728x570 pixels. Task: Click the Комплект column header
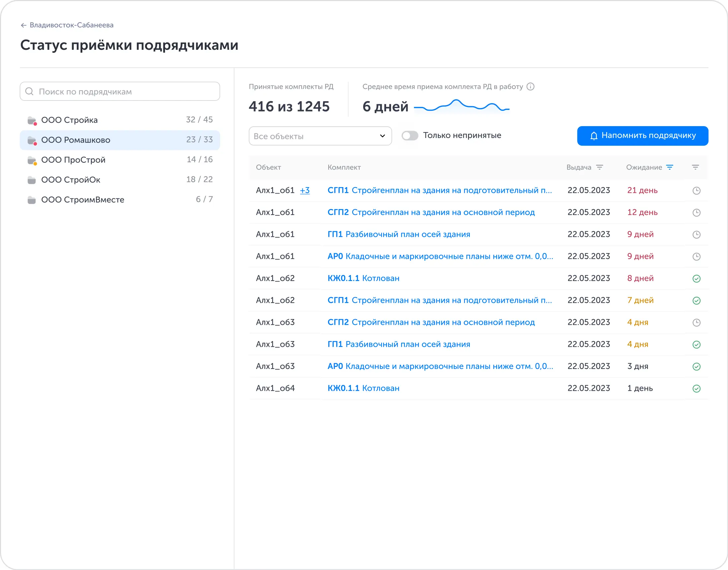344,167
